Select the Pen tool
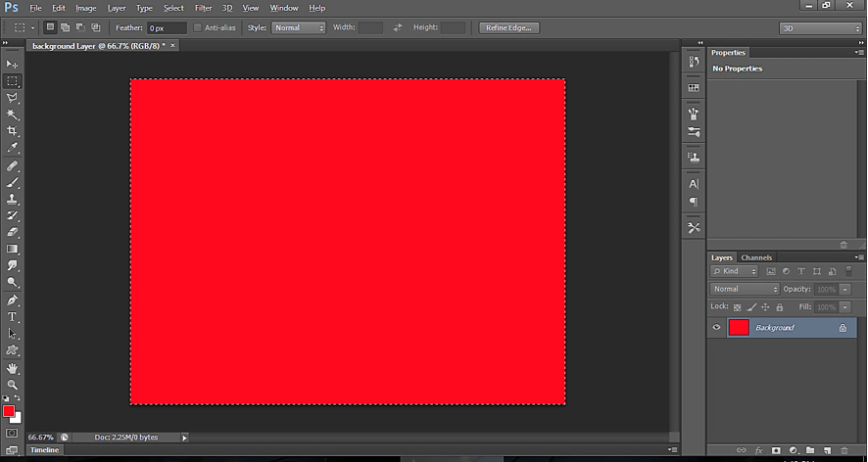The height and width of the screenshot is (462, 868). coord(12,300)
